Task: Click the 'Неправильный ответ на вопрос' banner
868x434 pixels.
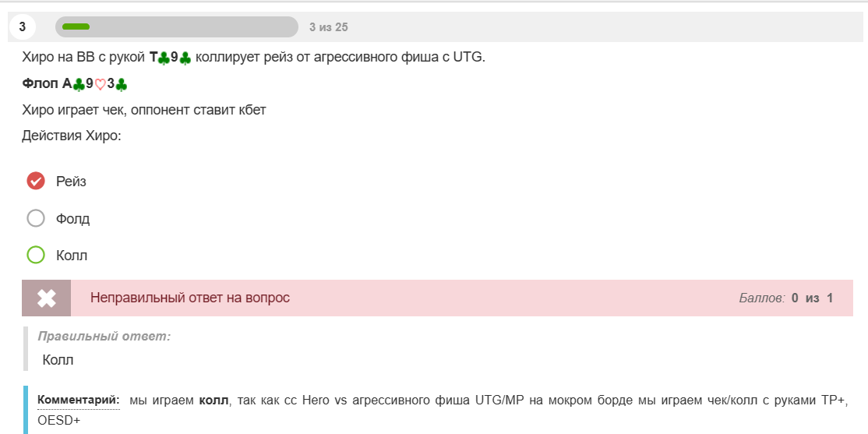Action: 437,298
